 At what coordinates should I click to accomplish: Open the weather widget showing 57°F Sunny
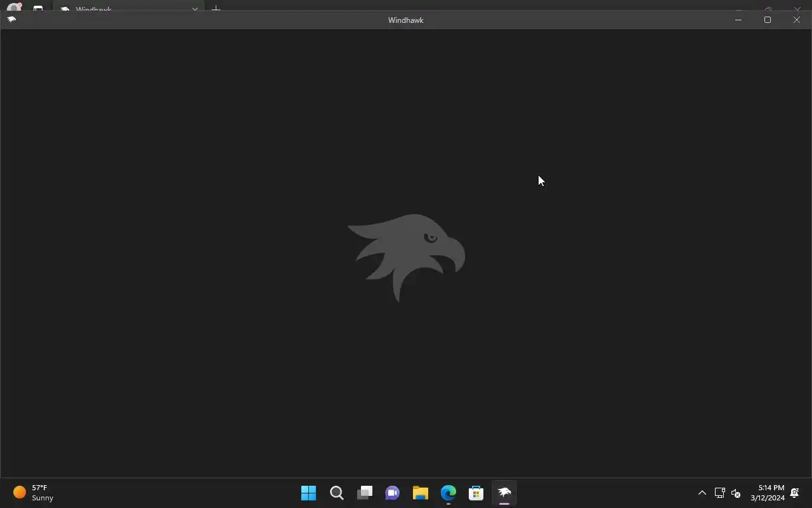click(x=33, y=493)
